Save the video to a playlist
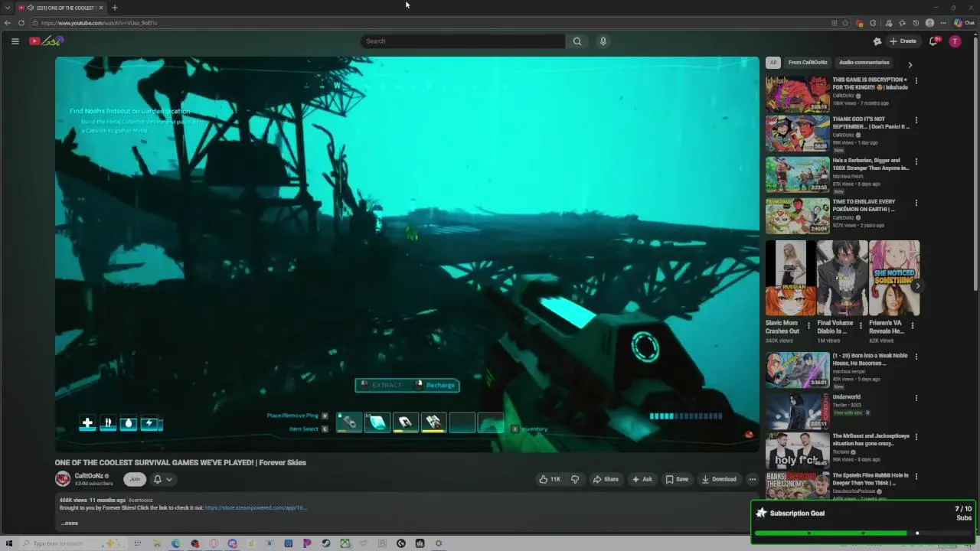 tap(677, 479)
